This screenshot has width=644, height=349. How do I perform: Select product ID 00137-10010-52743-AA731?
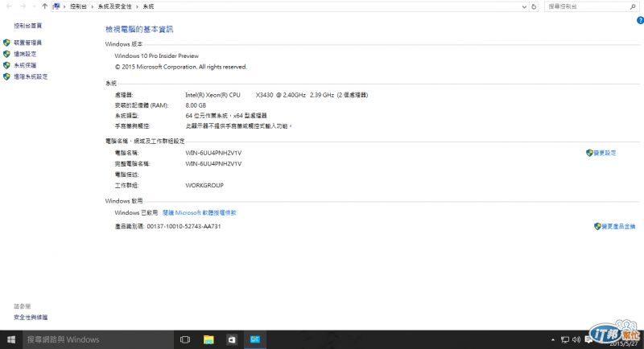(x=184, y=227)
